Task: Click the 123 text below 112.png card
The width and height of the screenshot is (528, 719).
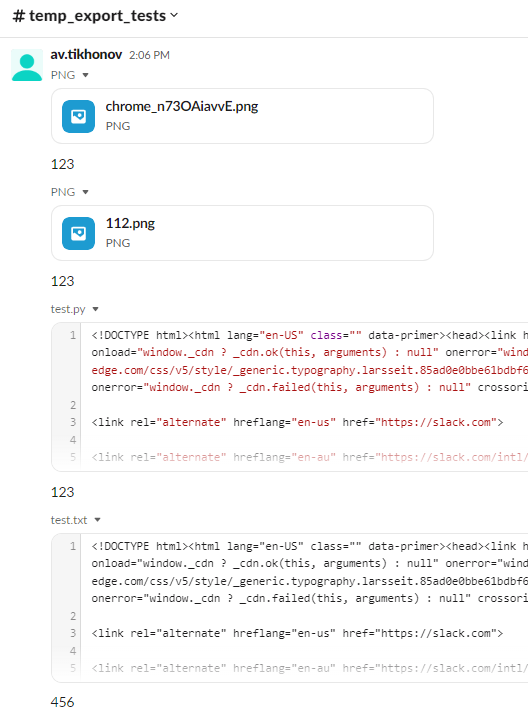Action: [x=62, y=281]
